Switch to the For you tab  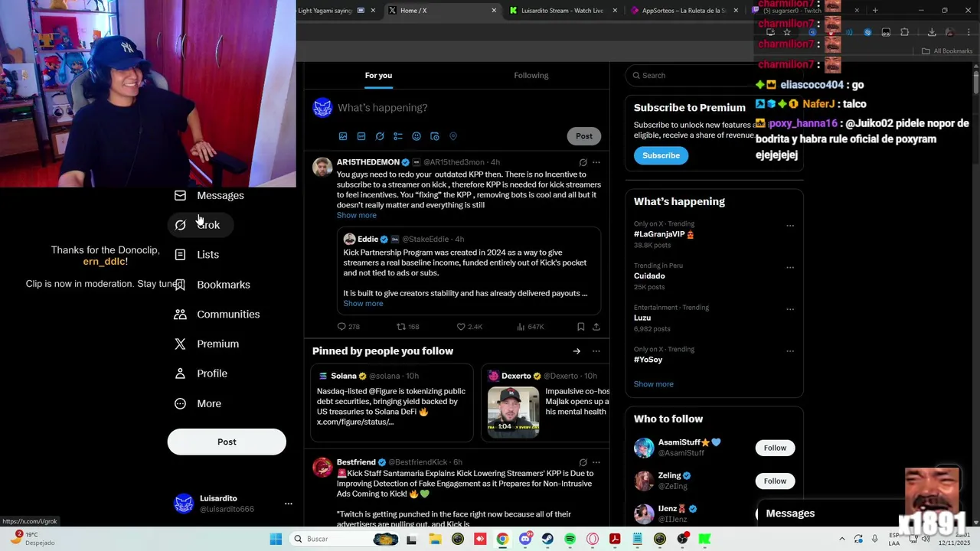tap(378, 76)
